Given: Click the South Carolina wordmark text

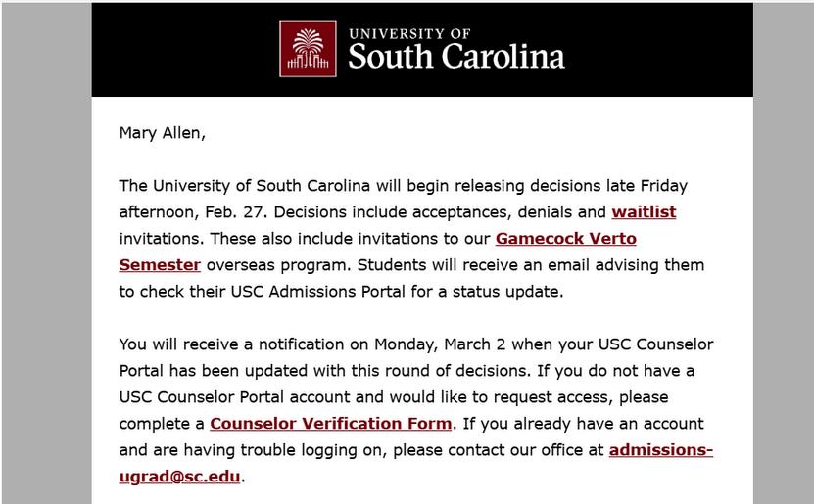Looking at the screenshot, I should coord(456,57).
